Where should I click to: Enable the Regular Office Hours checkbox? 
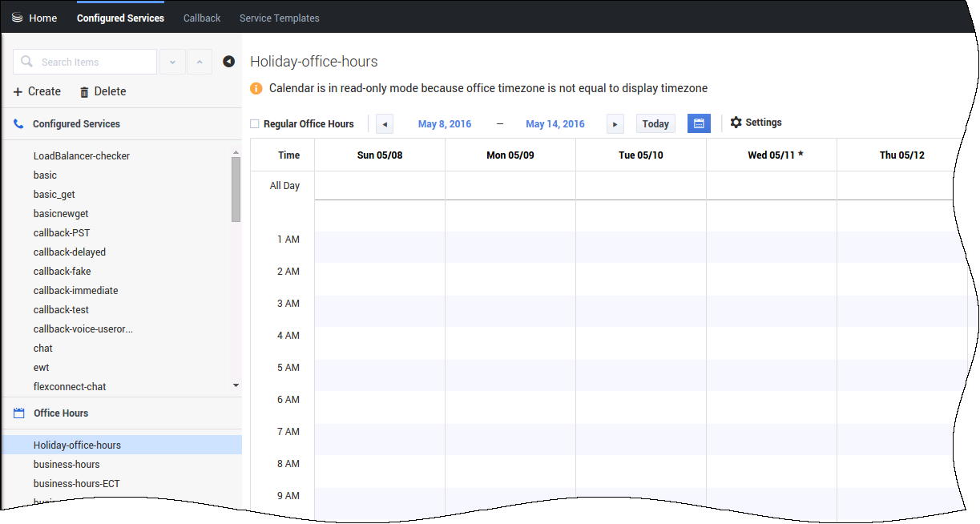coord(255,124)
